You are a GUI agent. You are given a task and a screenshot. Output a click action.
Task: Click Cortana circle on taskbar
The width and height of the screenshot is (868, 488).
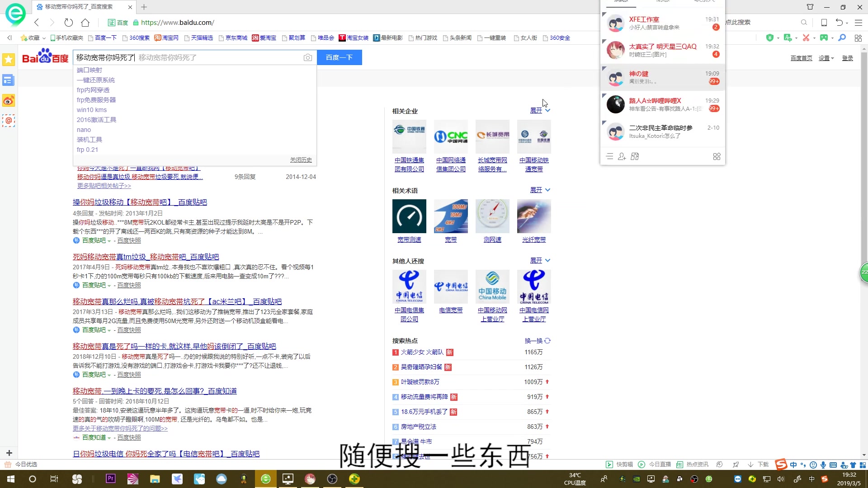[32, 479]
